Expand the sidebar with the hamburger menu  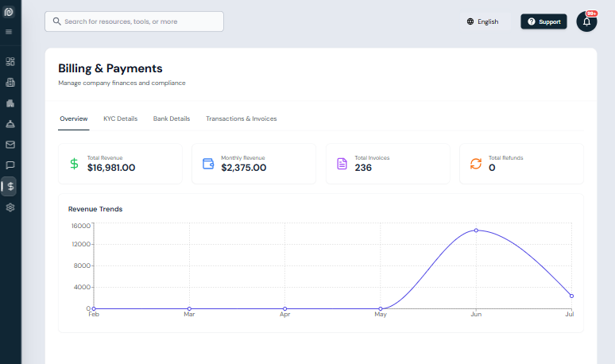coord(10,32)
